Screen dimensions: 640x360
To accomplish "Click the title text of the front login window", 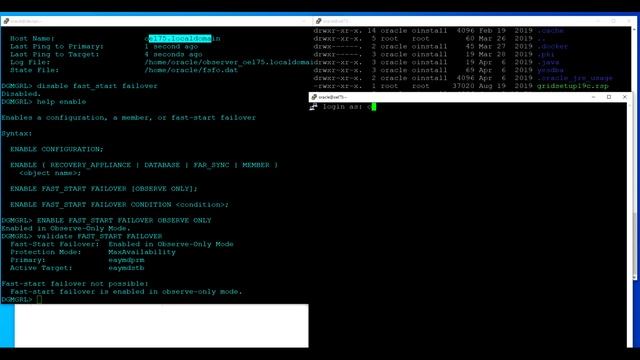I will pyautogui.click(x=333, y=97).
